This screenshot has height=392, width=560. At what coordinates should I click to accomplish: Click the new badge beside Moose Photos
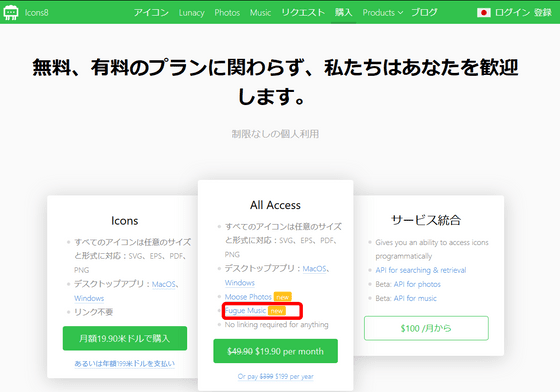[x=282, y=297]
